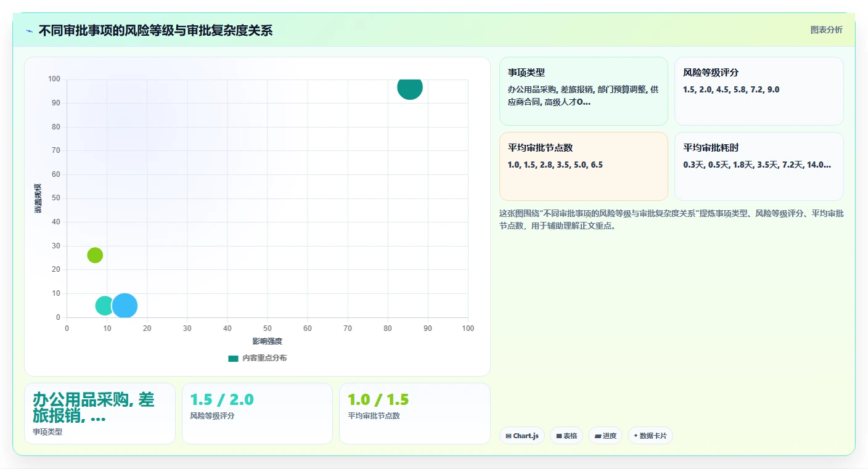Click the 内容重点分布 legend label
Screen dimensions: 868x469
[264, 358]
